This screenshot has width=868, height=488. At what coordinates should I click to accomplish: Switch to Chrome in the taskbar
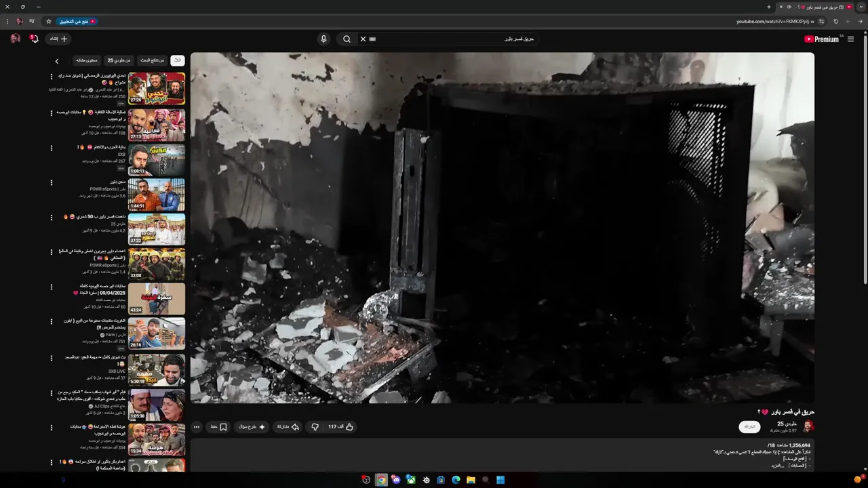pos(381,480)
